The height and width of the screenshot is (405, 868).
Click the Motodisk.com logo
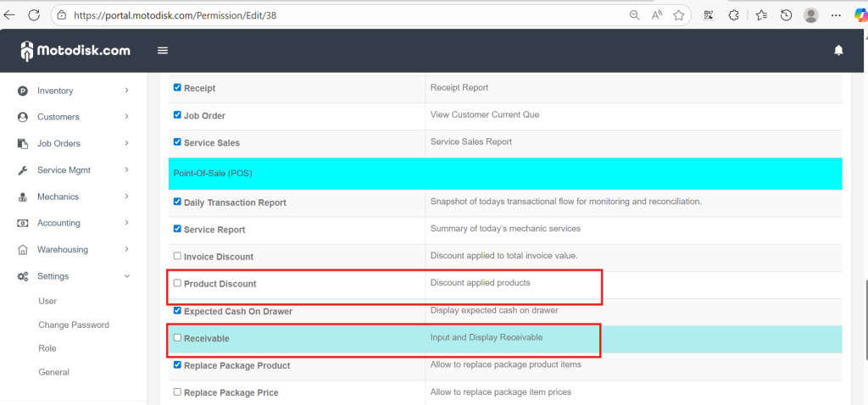(75, 51)
